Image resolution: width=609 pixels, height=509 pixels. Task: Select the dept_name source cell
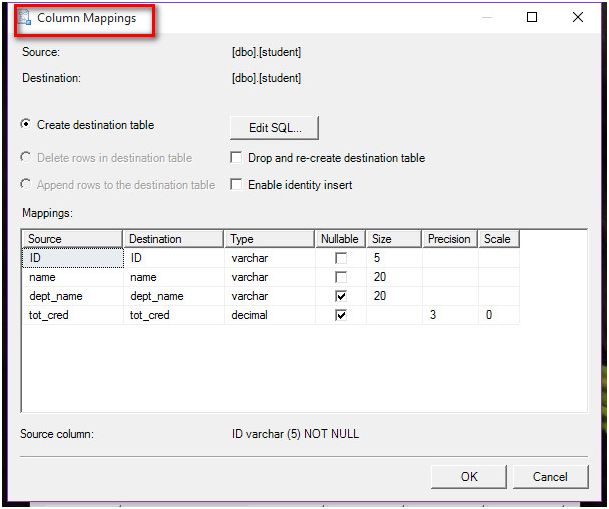(73, 296)
